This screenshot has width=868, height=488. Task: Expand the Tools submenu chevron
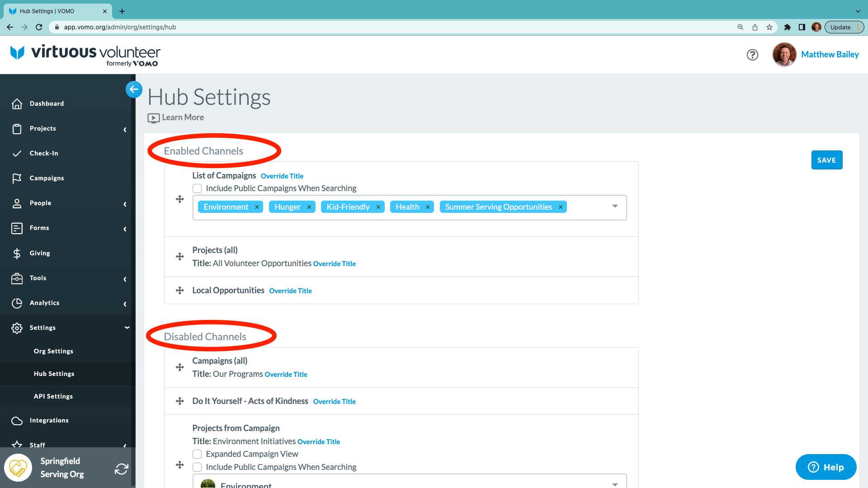point(125,279)
